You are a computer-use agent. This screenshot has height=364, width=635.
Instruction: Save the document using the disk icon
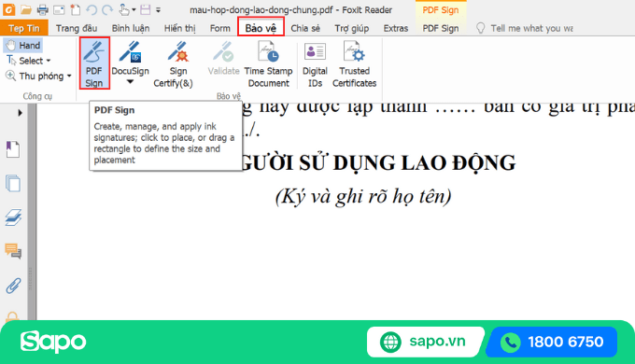pyautogui.click(x=145, y=9)
